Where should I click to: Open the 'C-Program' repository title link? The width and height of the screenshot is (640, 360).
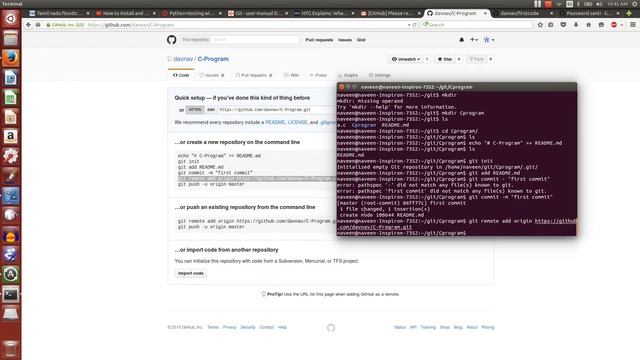click(x=213, y=59)
